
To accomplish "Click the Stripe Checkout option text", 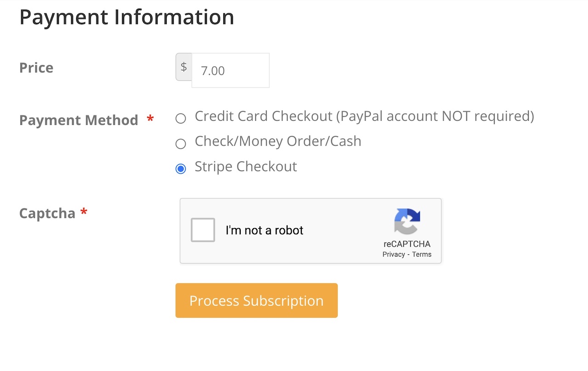I will pos(246,166).
